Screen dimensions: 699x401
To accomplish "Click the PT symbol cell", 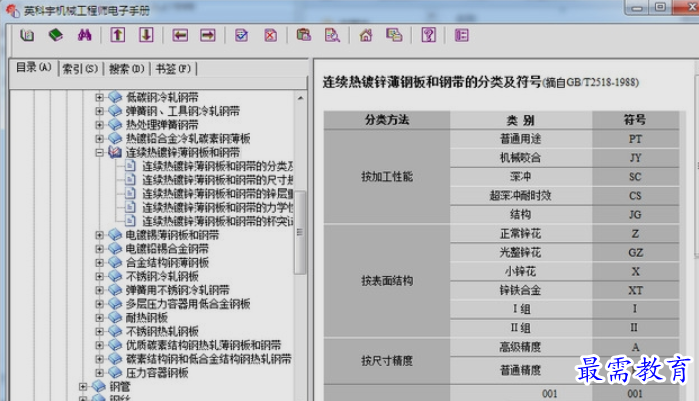I will tap(635, 139).
